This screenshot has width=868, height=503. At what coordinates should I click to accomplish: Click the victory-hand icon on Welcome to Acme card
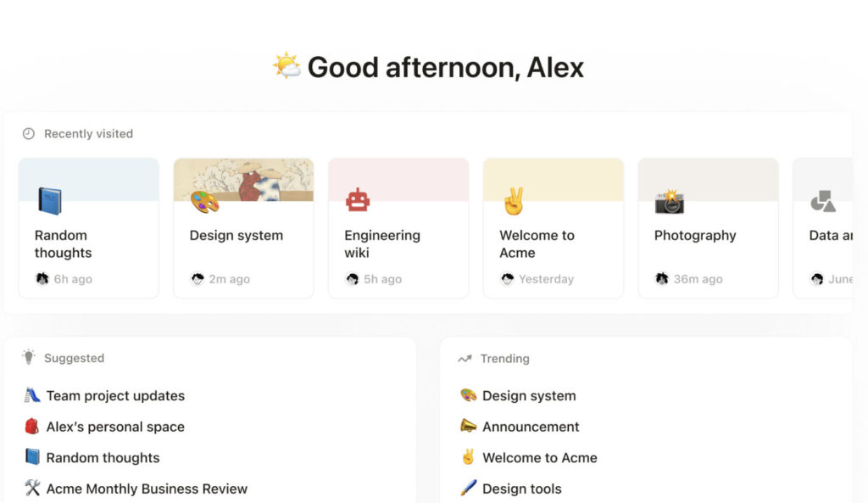point(514,199)
